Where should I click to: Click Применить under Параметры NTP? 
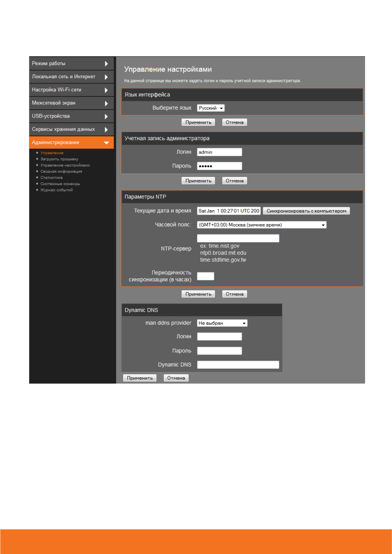(198, 294)
